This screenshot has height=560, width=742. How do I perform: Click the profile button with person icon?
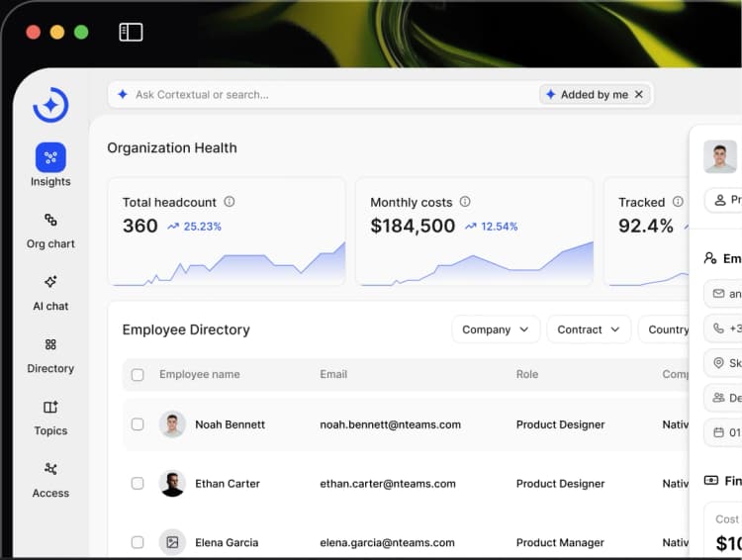point(723,200)
